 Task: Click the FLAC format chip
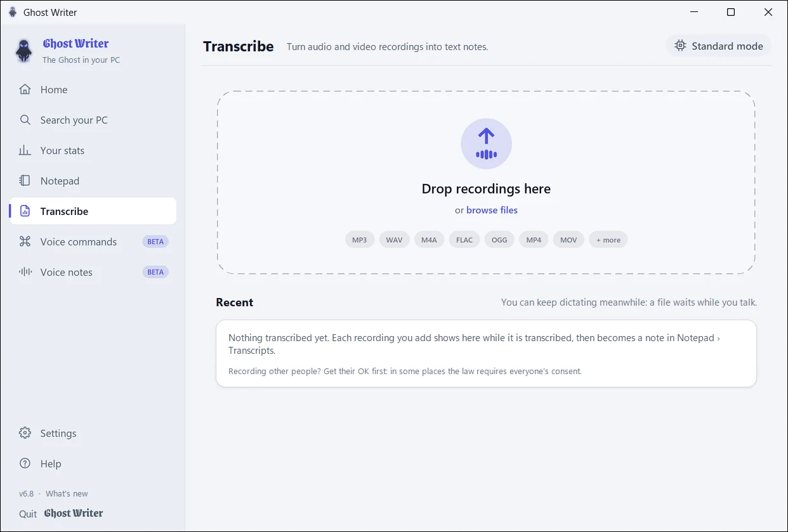click(x=464, y=240)
